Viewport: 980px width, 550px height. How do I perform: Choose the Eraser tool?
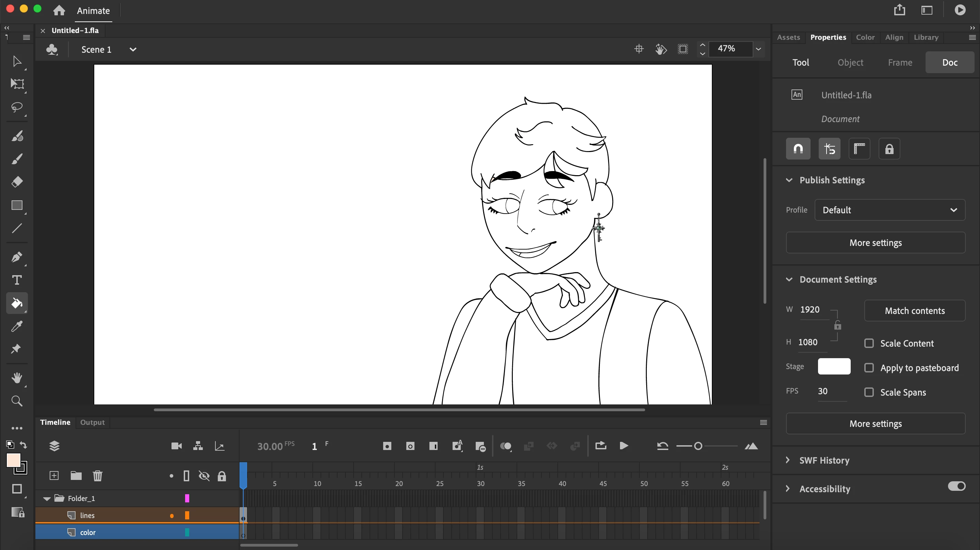17,182
